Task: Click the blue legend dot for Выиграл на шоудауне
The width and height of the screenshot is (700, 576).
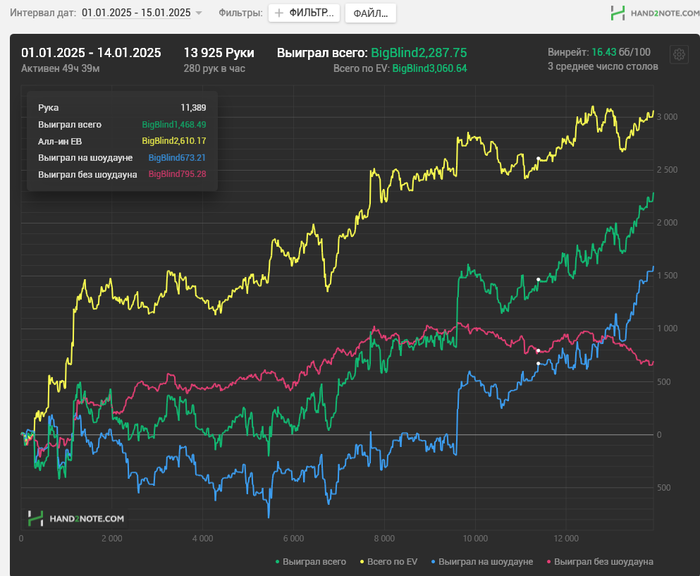Action: point(433,562)
